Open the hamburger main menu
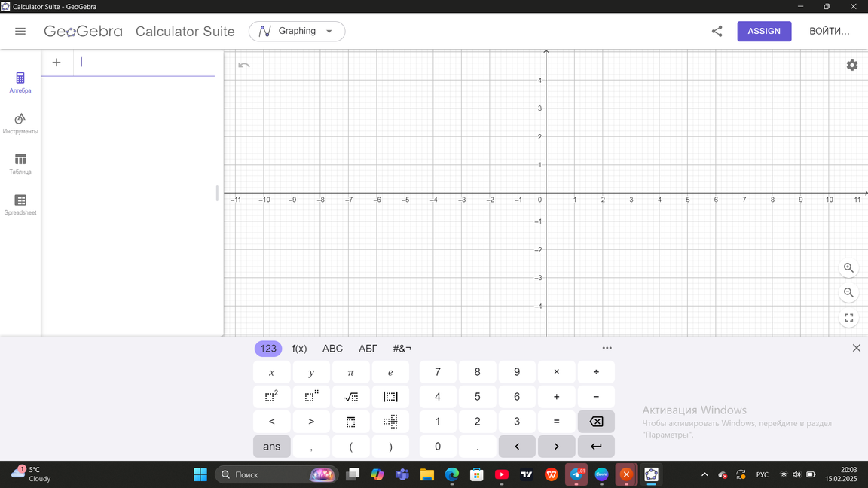The image size is (868, 488). pyautogui.click(x=20, y=32)
